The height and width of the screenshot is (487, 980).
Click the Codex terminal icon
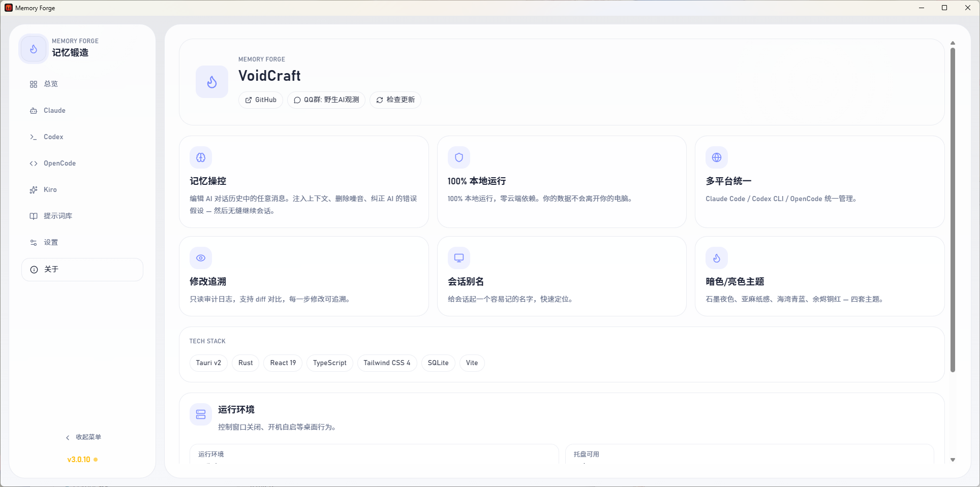point(34,137)
